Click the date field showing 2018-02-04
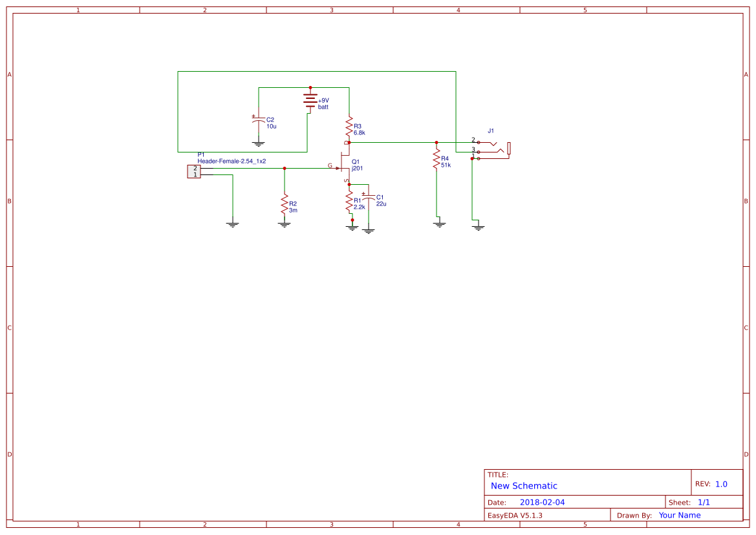 (543, 501)
